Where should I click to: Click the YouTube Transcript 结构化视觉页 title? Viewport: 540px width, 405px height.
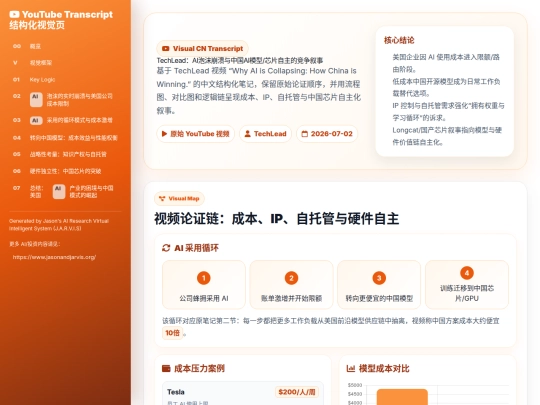[x=61, y=20]
